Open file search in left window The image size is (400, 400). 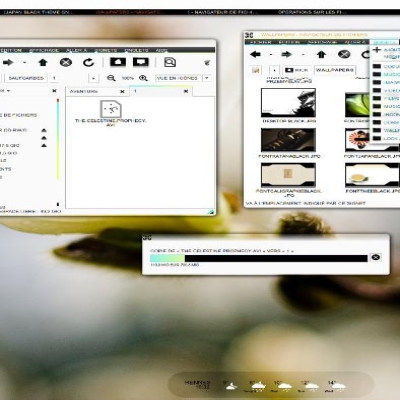pos(170,62)
